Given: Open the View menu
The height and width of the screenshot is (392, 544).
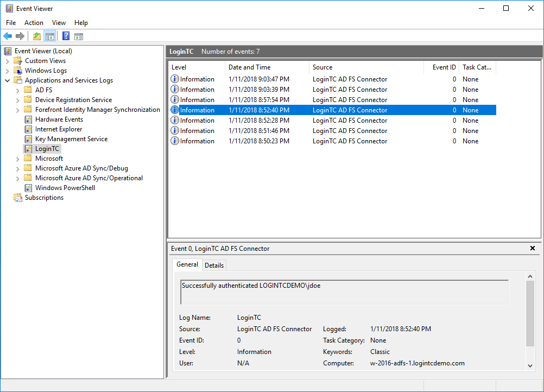Looking at the screenshot, I should point(59,23).
